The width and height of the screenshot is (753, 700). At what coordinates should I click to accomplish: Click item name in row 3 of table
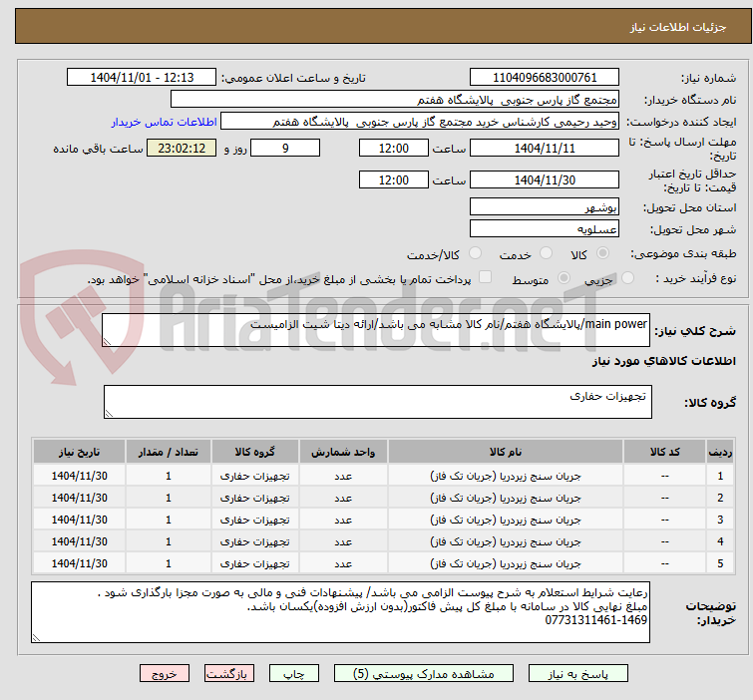506,520
